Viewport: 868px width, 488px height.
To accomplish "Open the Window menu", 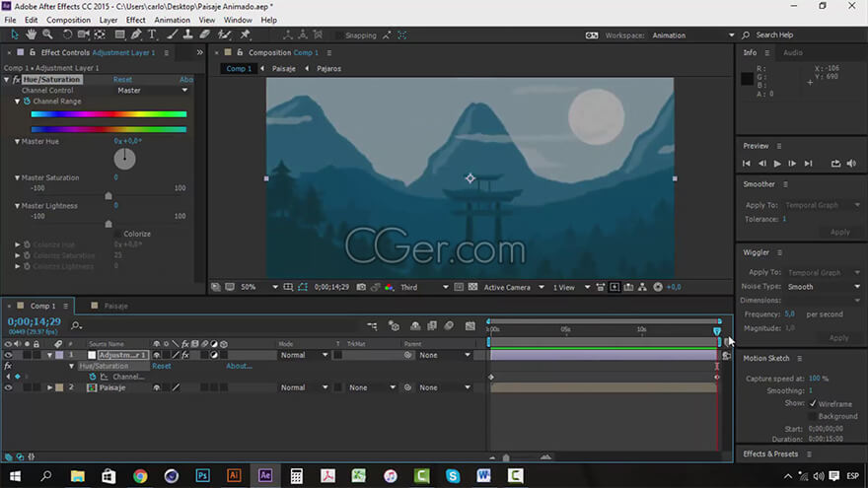I will 238,20.
